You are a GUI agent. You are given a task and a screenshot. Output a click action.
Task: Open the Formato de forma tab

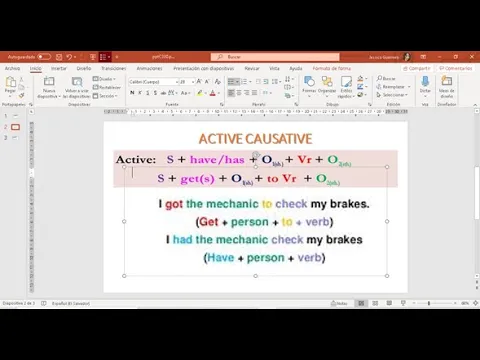click(x=332, y=68)
